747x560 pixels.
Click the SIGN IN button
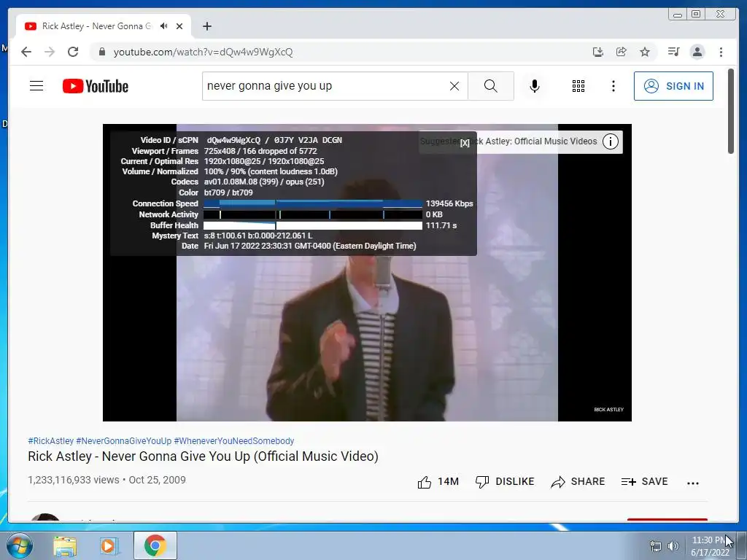[673, 86]
